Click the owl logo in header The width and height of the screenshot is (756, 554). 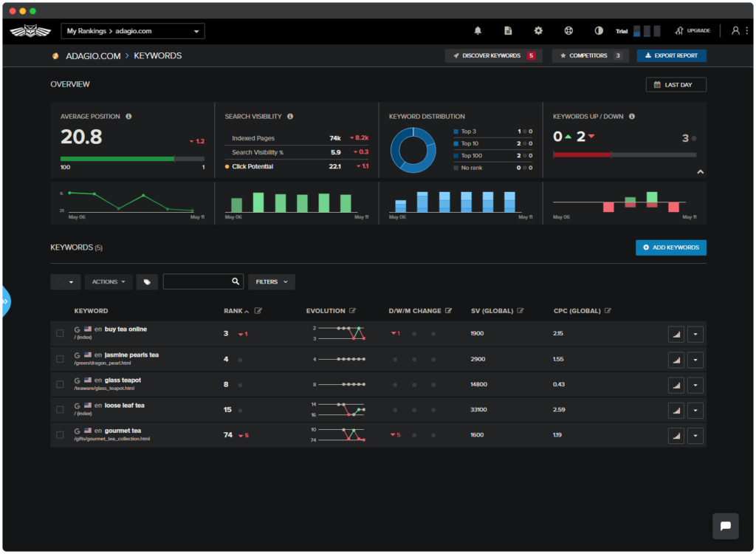coord(30,31)
